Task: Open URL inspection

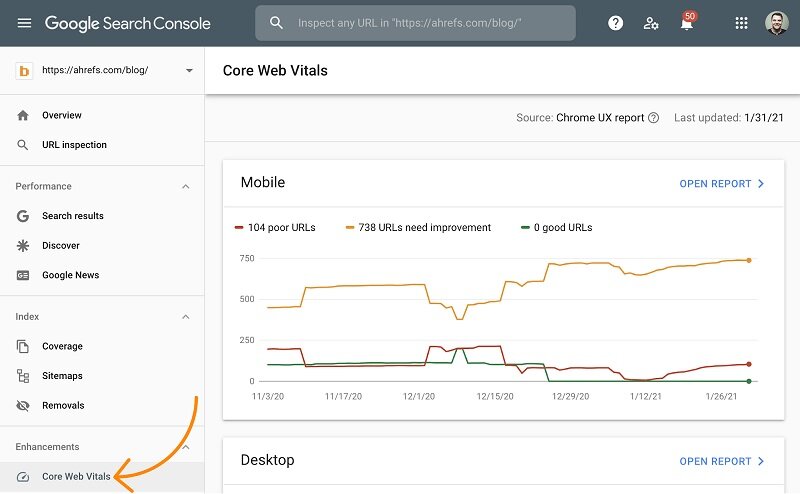Action: [74, 145]
